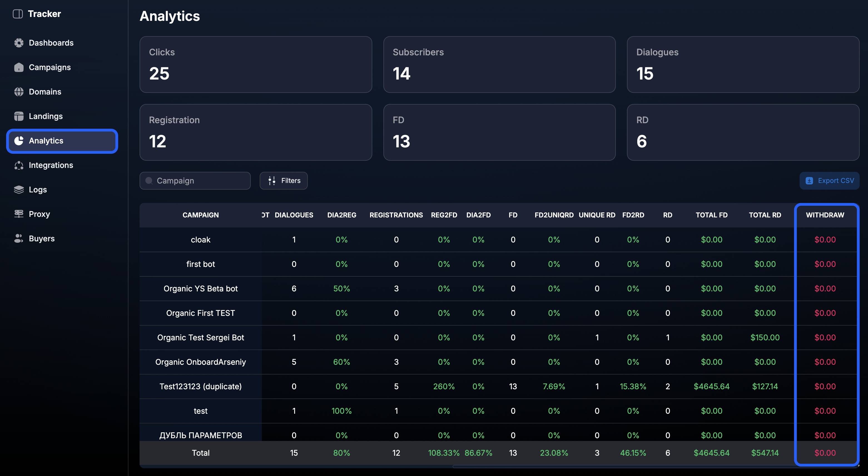Click the DIA2REG column header
The height and width of the screenshot is (476, 868).
(x=342, y=215)
